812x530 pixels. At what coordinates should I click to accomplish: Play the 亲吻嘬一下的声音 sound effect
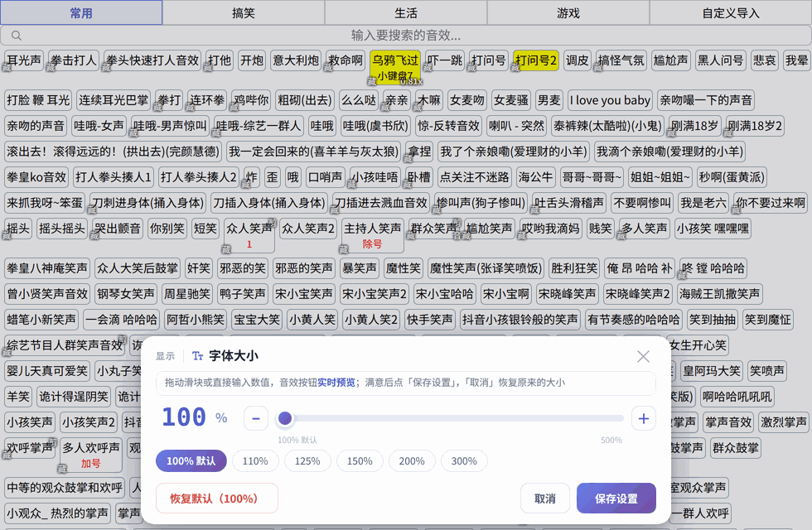click(x=705, y=100)
